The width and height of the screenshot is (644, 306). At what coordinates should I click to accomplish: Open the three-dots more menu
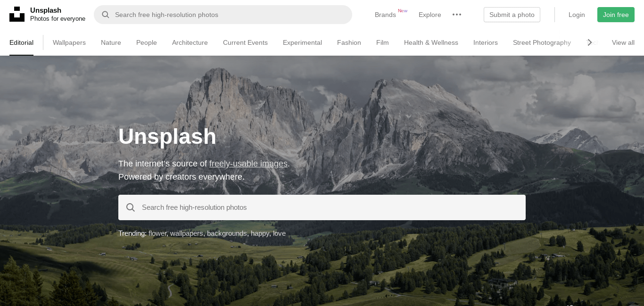[x=457, y=15]
